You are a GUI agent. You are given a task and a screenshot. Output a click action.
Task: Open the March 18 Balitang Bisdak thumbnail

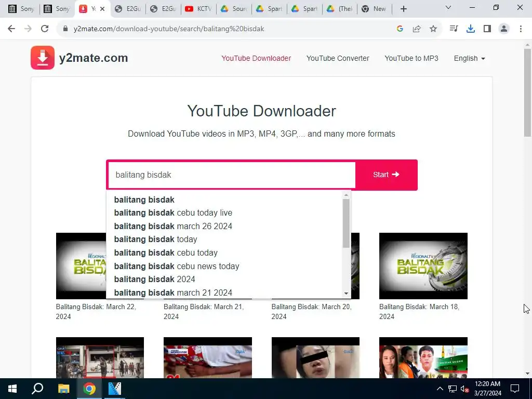[423, 265]
